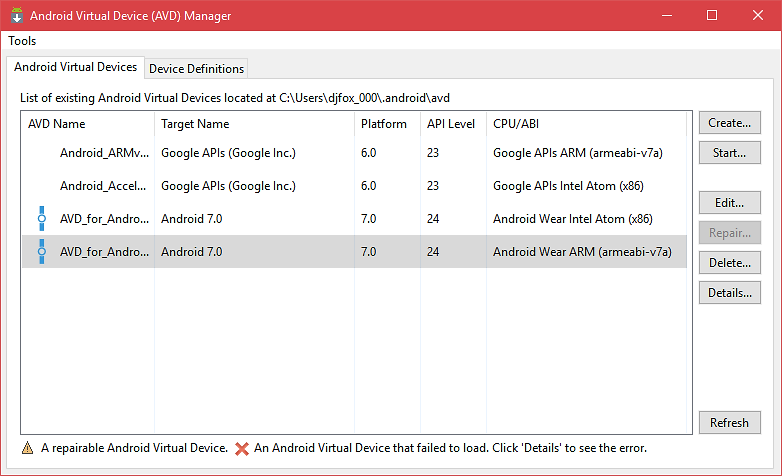Click the Android Wear icon beside the Intel Atom AVD
Viewport: 782px width, 476px height.
42,219
